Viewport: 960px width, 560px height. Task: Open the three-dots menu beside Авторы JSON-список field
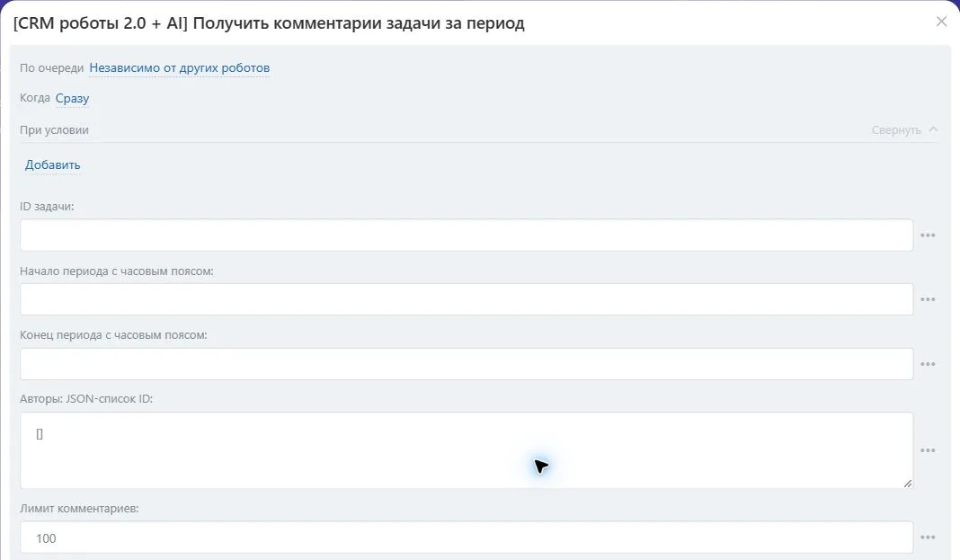click(x=928, y=450)
